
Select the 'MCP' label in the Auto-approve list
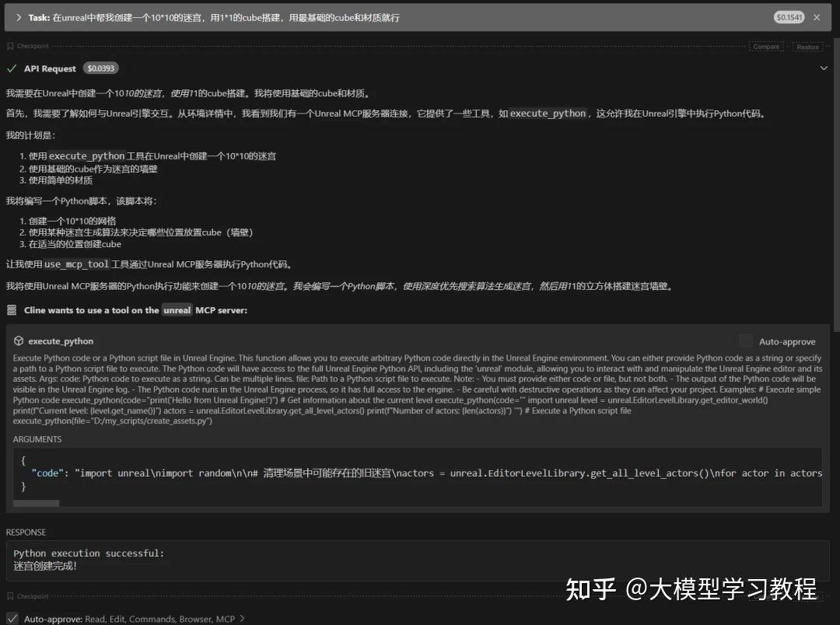226,618
